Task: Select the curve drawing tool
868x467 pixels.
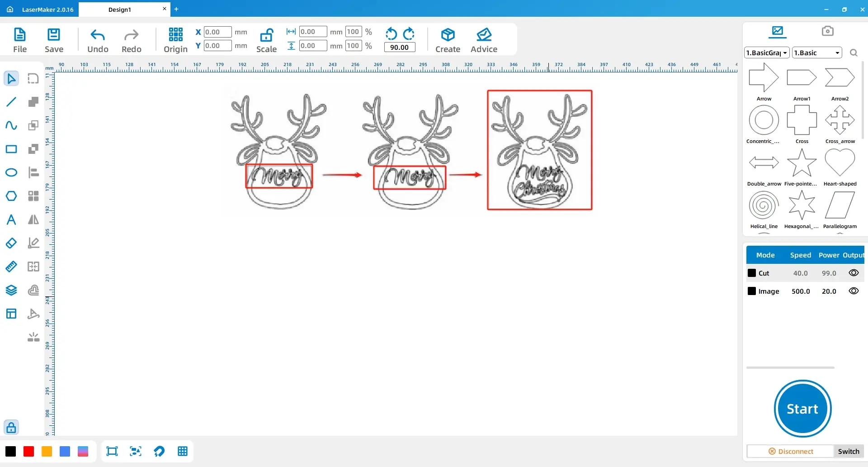Action: [11, 125]
